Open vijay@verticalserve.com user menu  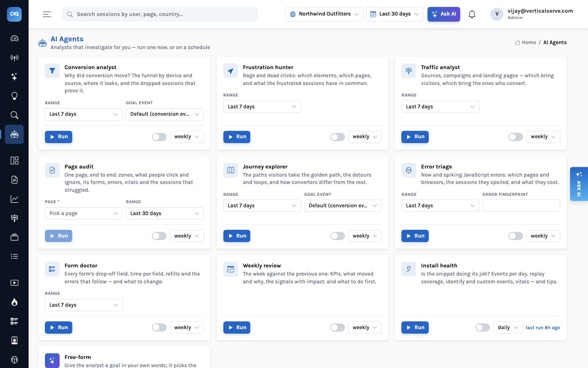(532, 14)
